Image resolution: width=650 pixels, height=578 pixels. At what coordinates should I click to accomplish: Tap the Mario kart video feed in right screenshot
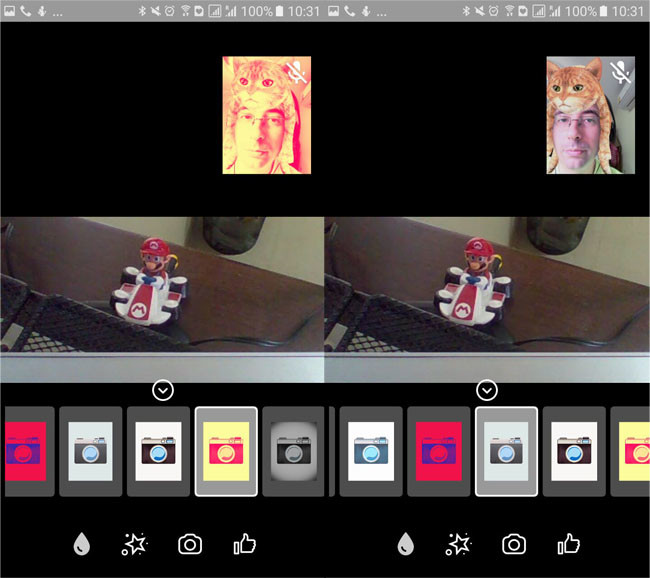click(487, 299)
